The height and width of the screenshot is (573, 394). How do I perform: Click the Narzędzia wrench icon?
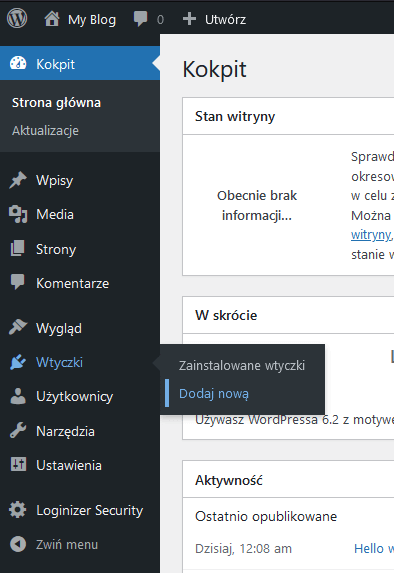pyautogui.click(x=18, y=430)
